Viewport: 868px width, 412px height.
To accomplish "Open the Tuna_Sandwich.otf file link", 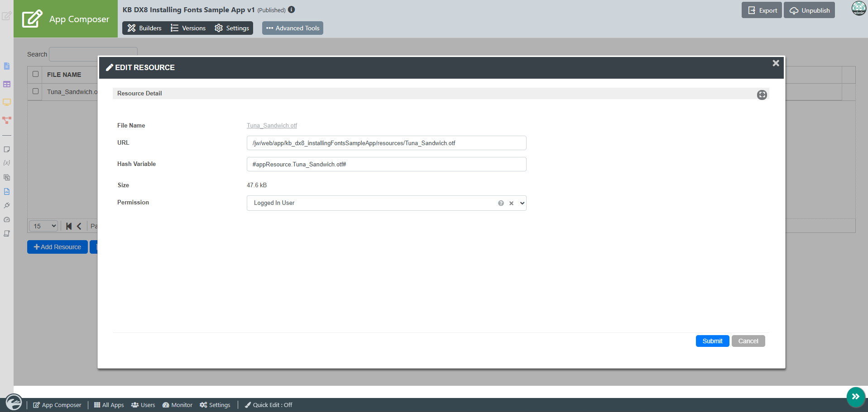I will [x=272, y=125].
